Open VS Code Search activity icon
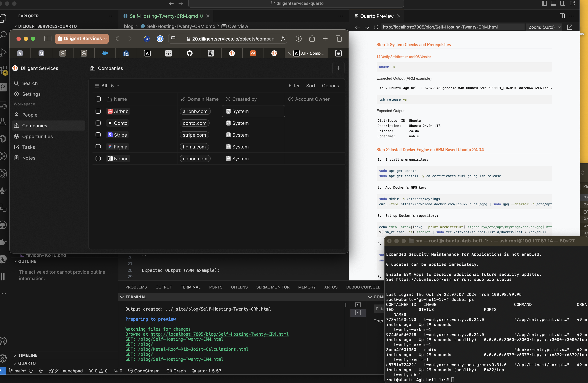Image resolution: width=588 pixels, height=383 pixels. point(3,34)
